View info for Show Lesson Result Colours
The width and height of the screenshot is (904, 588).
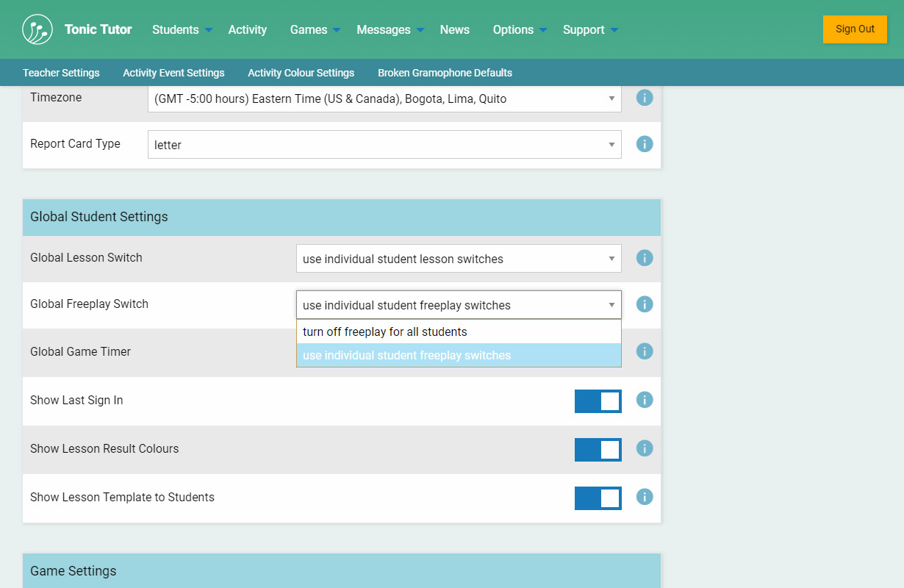(645, 448)
